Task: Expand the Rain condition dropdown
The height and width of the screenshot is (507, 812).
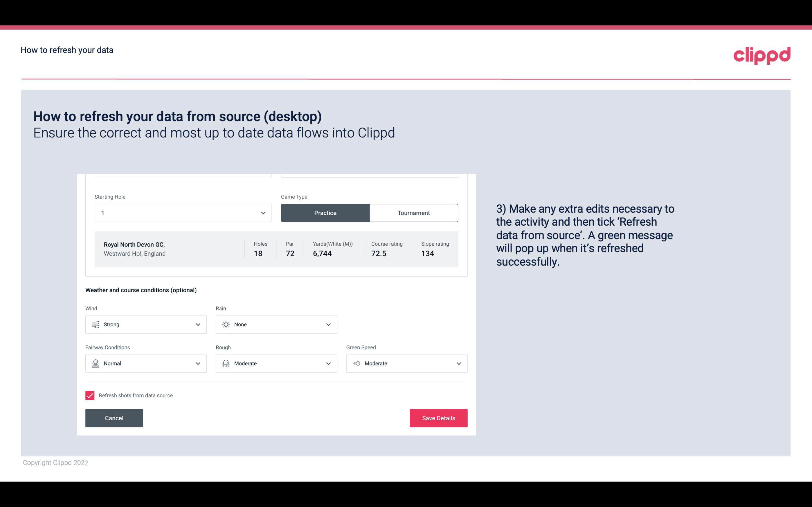Action: [x=327, y=324]
